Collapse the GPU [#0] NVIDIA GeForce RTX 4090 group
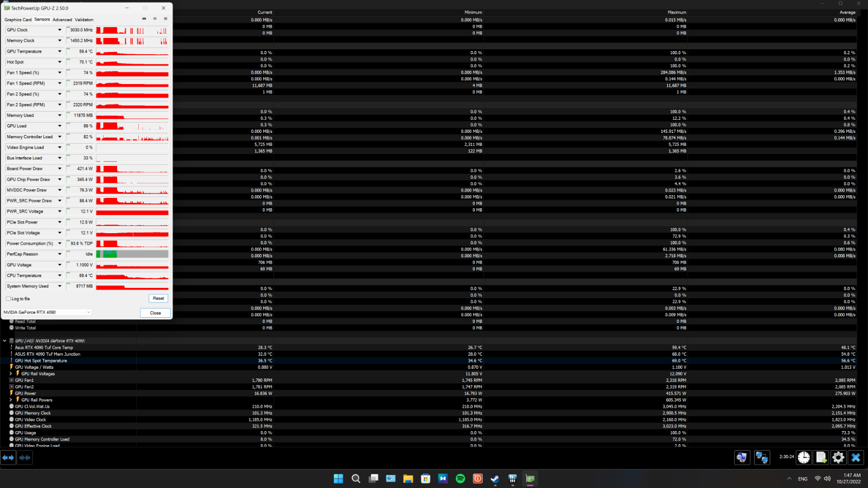The height and width of the screenshot is (488, 868). tap(5, 341)
